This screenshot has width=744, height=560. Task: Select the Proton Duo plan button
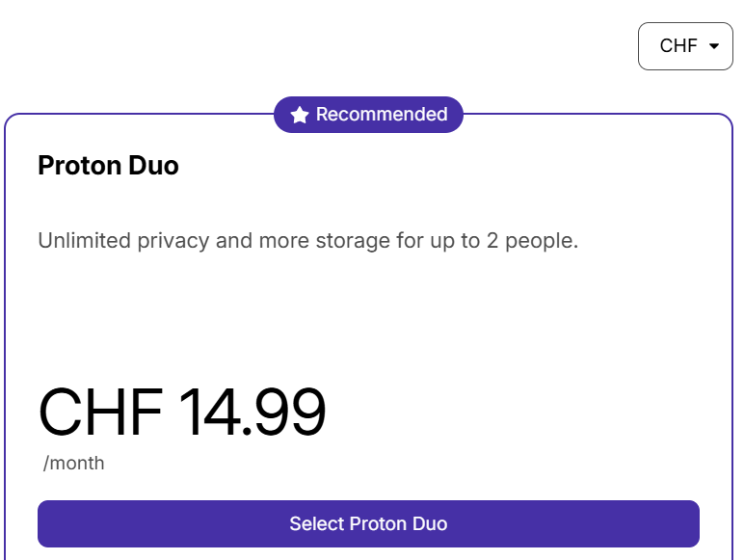click(x=368, y=524)
